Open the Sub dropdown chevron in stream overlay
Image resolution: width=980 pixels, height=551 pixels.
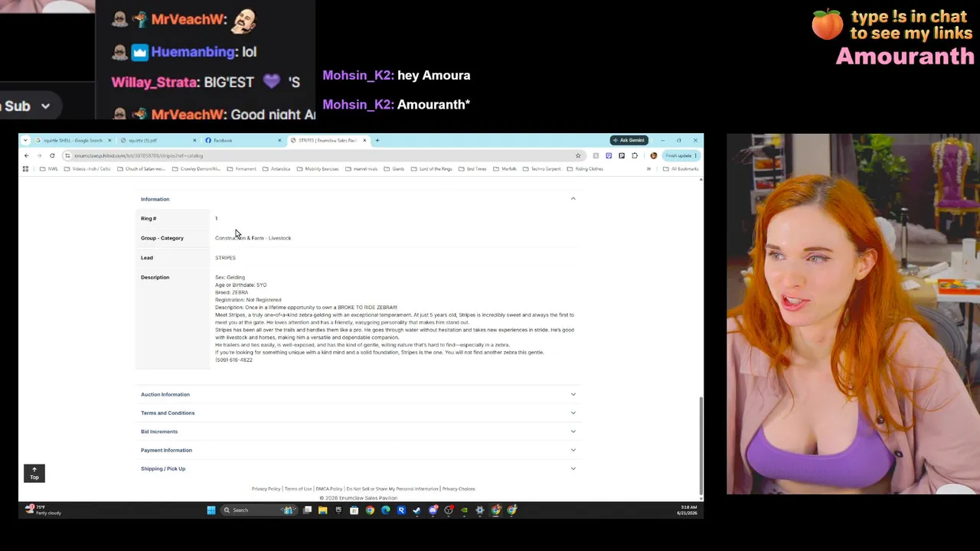[x=45, y=106]
